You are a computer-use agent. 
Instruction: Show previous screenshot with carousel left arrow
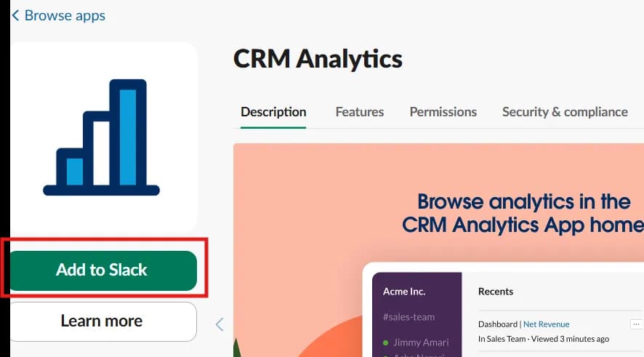click(x=220, y=324)
